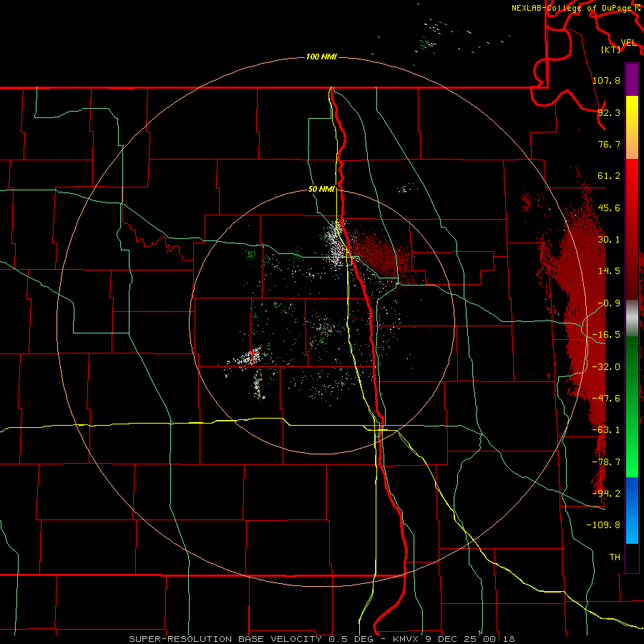Viewport: 644px width, 644px height.
Task: Click the 100 NMI range ring label
Action: tap(321, 57)
